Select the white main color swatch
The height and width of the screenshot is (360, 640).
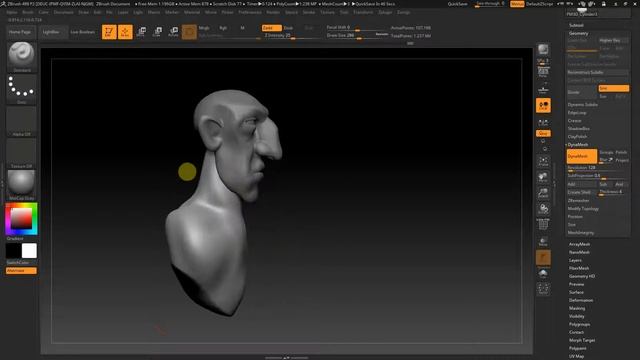point(29,251)
